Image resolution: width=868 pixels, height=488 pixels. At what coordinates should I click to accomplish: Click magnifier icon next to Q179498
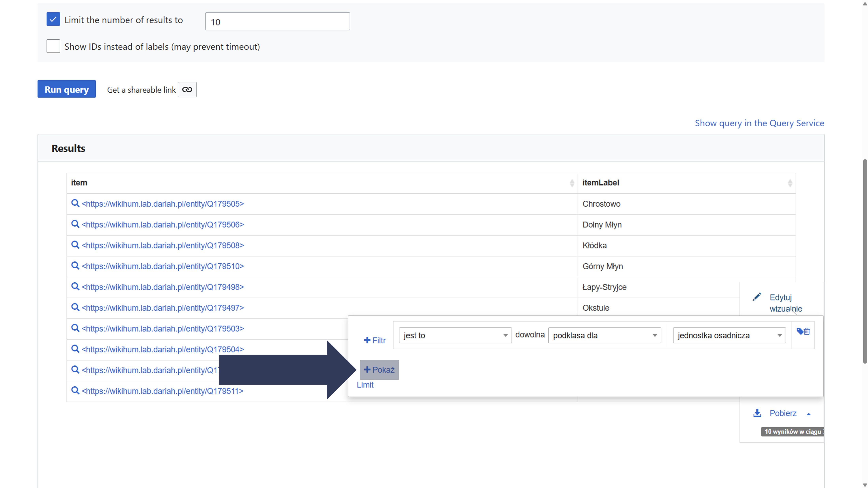coord(75,287)
